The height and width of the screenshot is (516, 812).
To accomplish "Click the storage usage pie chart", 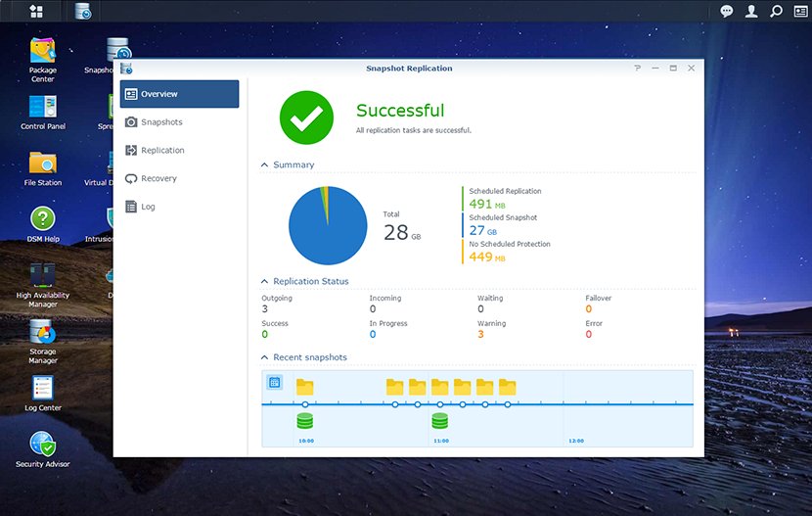I will point(328,225).
